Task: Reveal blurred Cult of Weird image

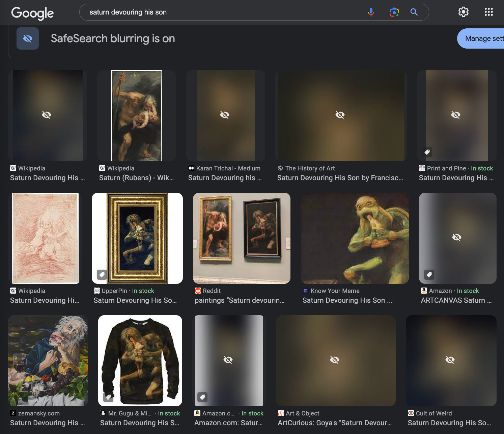Action: tap(450, 360)
